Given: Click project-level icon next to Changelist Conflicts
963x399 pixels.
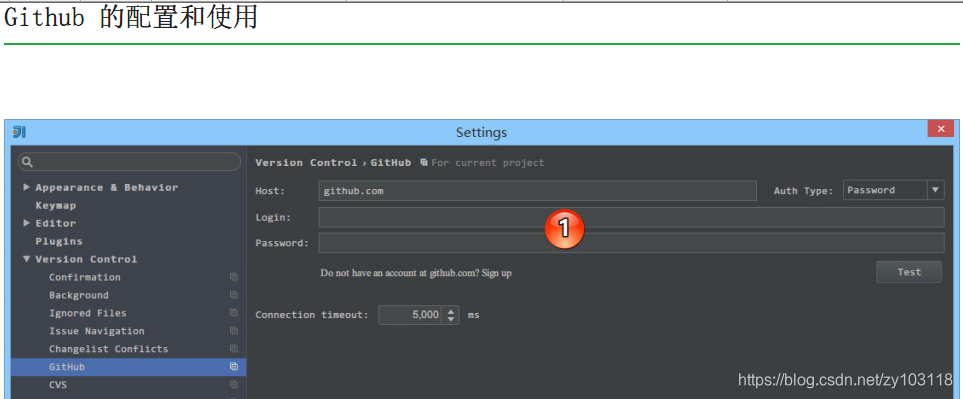Looking at the screenshot, I should (x=234, y=349).
